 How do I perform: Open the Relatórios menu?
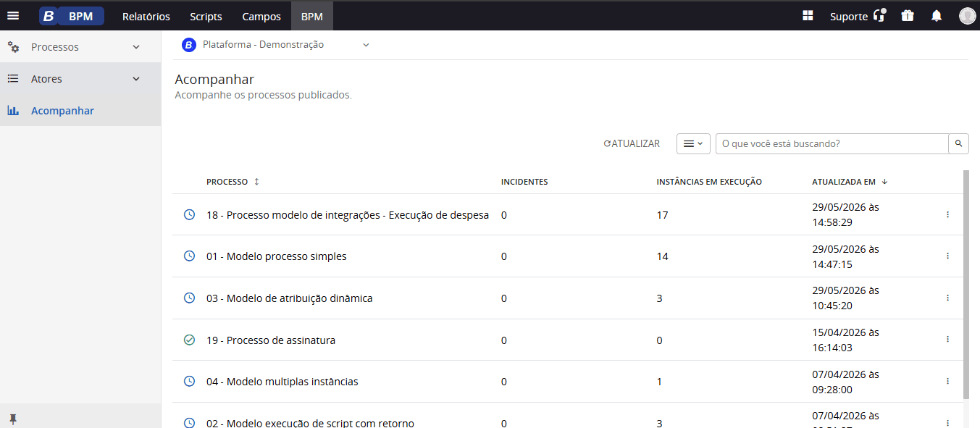coord(146,16)
